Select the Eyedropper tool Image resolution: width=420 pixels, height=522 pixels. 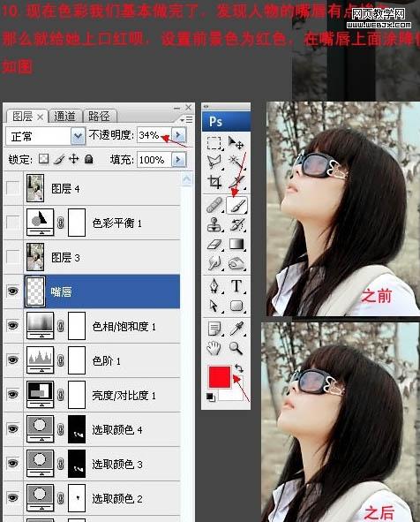coord(236,329)
